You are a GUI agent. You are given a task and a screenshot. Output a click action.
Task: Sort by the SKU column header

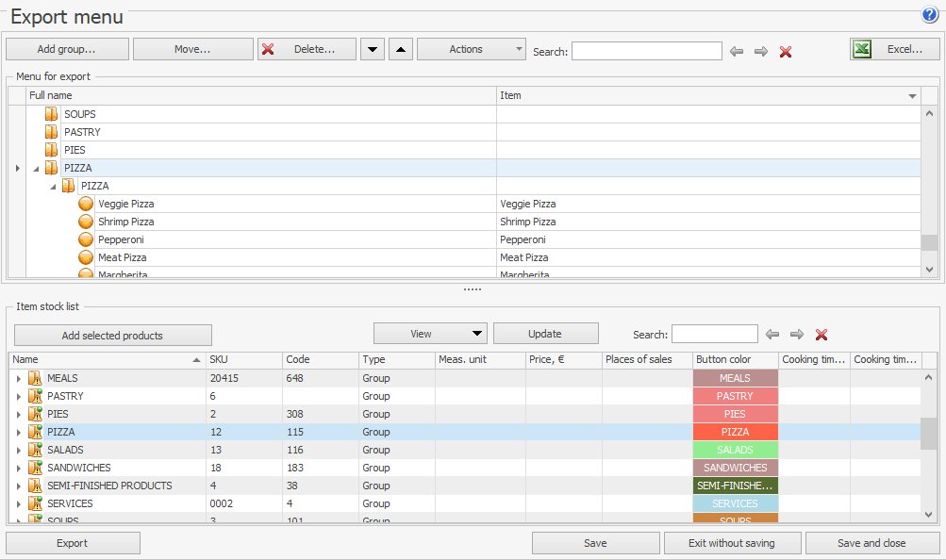[x=243, y=359]
